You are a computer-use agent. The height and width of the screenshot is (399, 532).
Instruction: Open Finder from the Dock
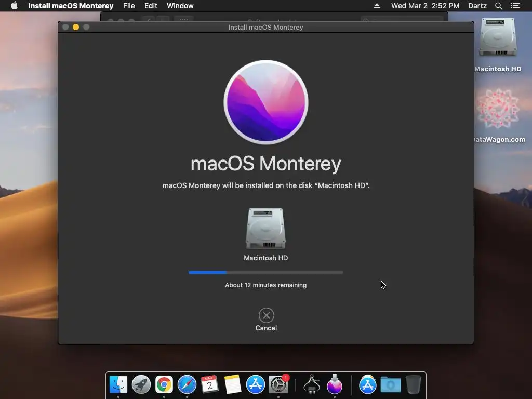118,384
